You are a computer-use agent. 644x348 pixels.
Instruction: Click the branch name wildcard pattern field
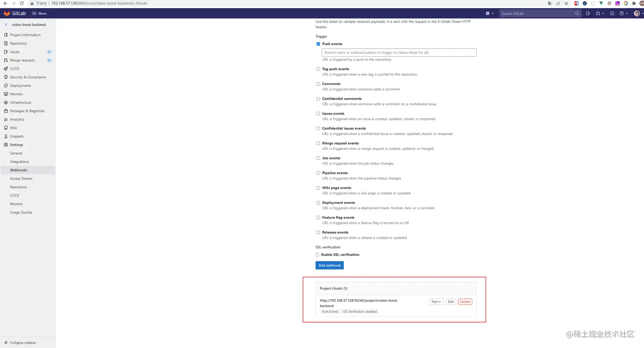pyautogui.click(x=399, y=52)
